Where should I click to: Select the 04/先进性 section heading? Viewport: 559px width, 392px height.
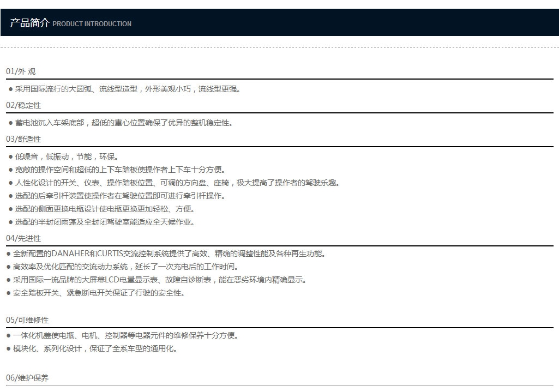[23, 238]
